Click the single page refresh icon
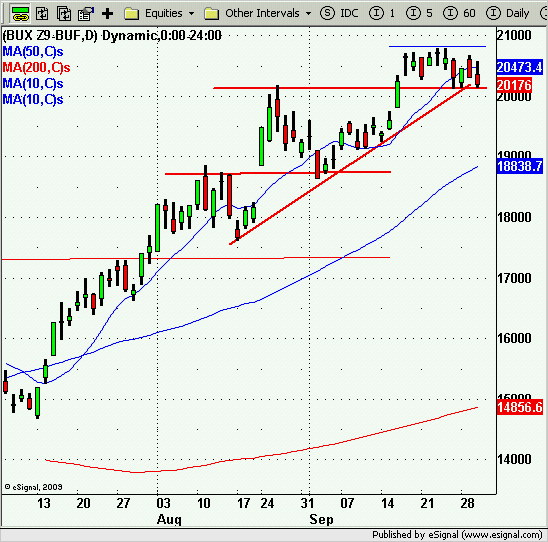This screenshot has width=548, height=542. click(x=43, y=14)
